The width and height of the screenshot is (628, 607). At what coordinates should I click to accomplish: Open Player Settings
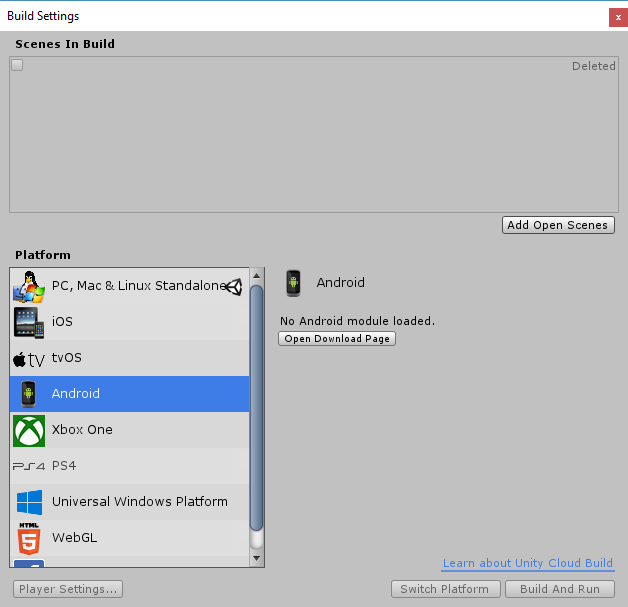tap(68, 589)
